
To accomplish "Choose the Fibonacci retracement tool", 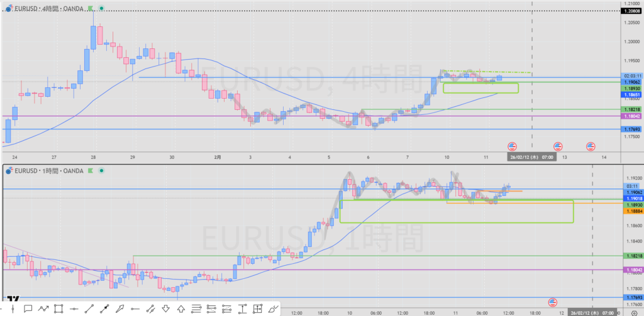I will 196,308.
